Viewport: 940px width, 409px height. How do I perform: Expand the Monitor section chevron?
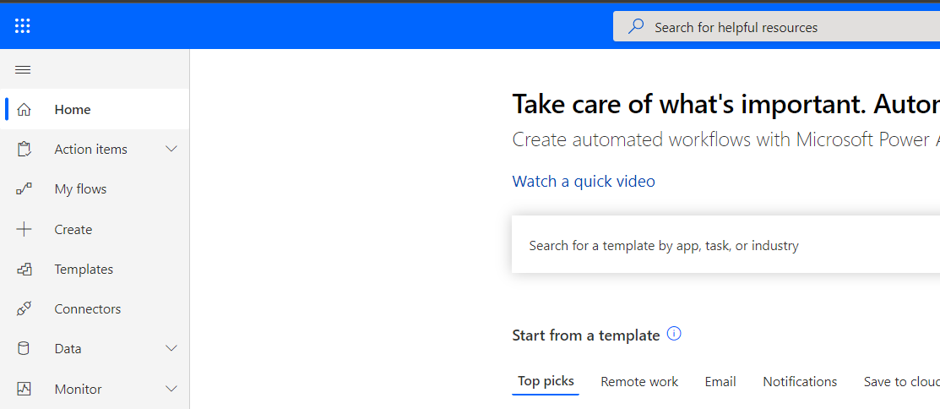171,389
